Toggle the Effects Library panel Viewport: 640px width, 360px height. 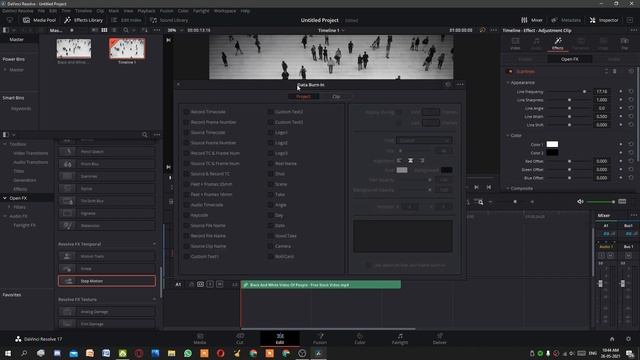(x=83, y=20)
